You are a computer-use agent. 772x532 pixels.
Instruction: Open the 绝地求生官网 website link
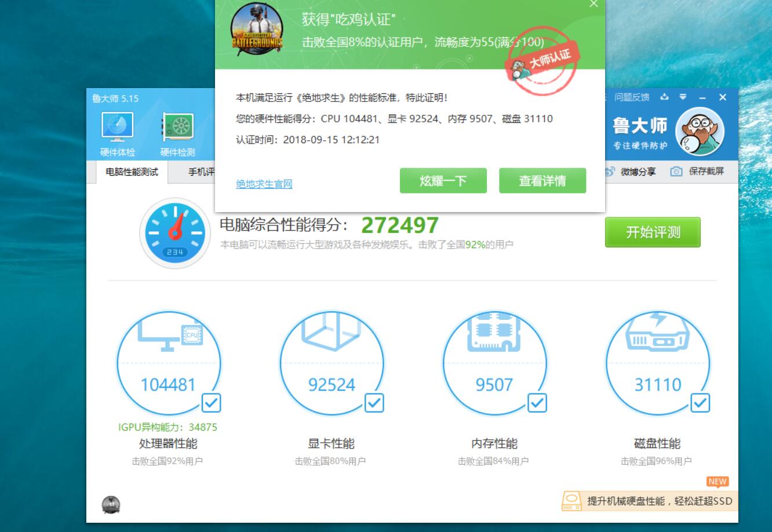click(x=264, y=184)
